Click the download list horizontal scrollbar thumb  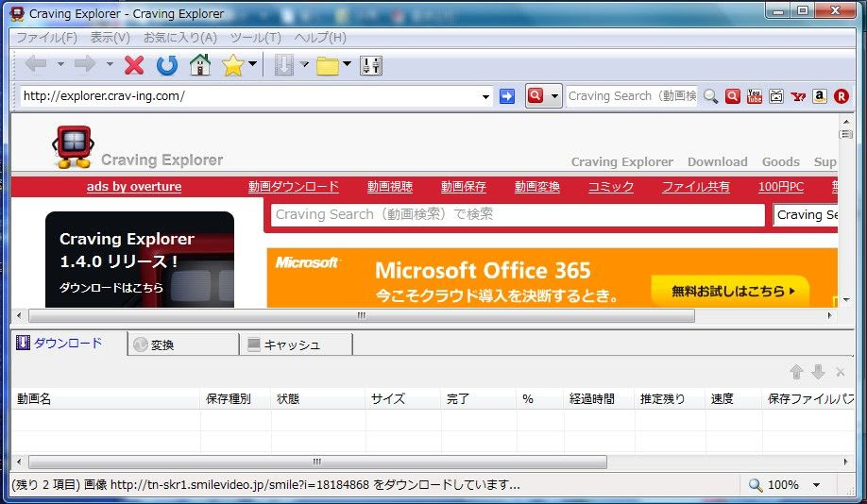pyautogui.click(x=317, y=462)
